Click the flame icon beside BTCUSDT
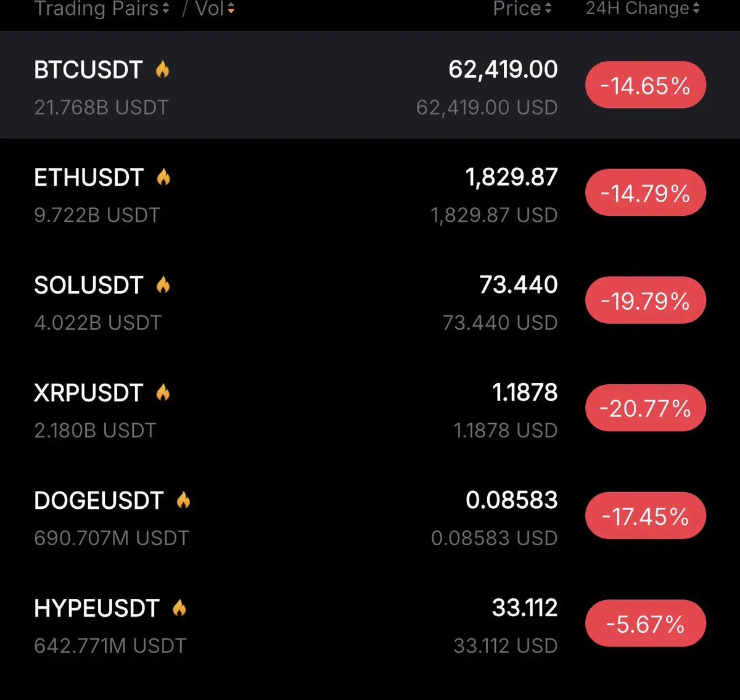This screenshot has height=700, width=740. pos(162,69)
